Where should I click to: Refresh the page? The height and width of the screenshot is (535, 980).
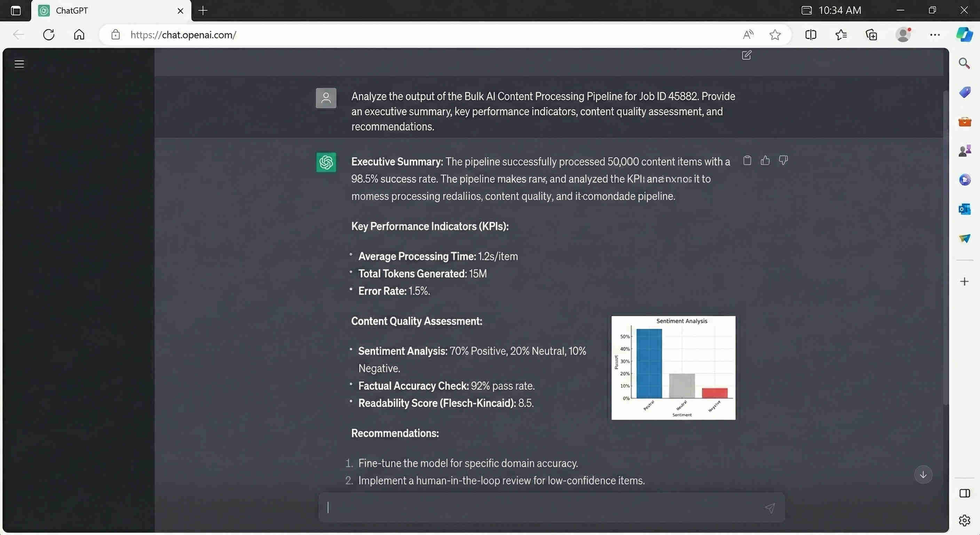(49, 34)
